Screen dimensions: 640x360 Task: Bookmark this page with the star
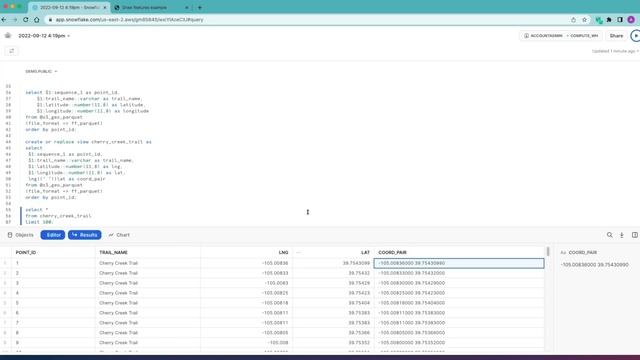[584, 20]
